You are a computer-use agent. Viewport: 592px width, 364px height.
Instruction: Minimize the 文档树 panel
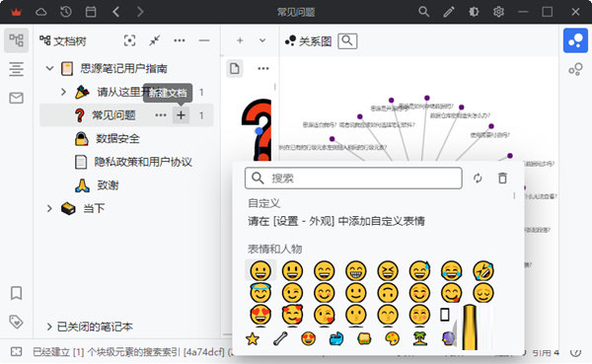(204, 40)
